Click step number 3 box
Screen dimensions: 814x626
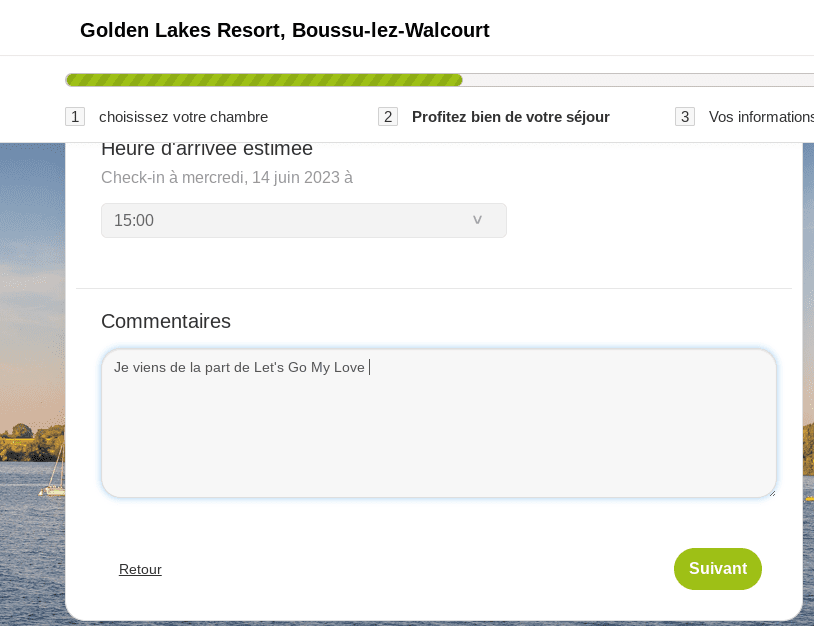click(685, 117)
